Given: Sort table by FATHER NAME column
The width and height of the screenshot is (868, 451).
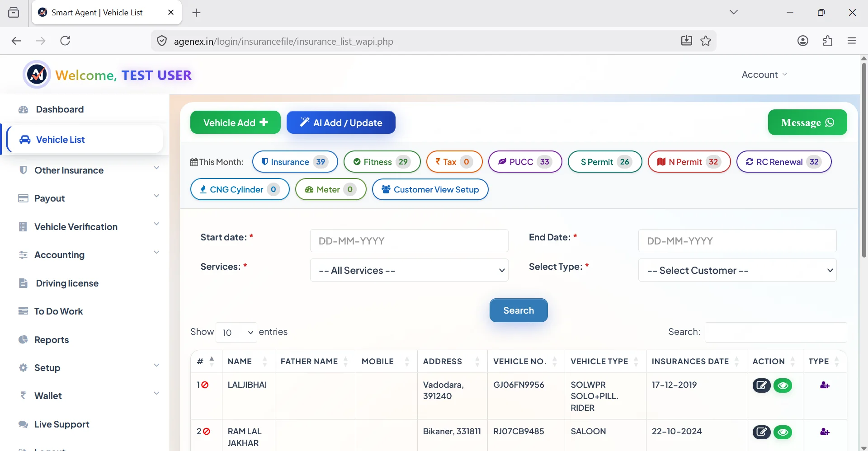Looking at the screenshot, I should pyautogui.click(x=315, y=362).
